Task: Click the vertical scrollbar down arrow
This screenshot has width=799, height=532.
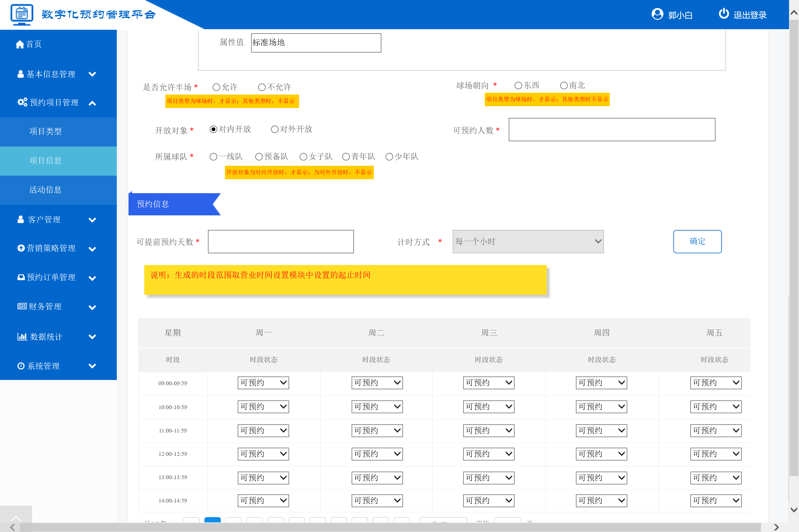Action: (794, 510)
